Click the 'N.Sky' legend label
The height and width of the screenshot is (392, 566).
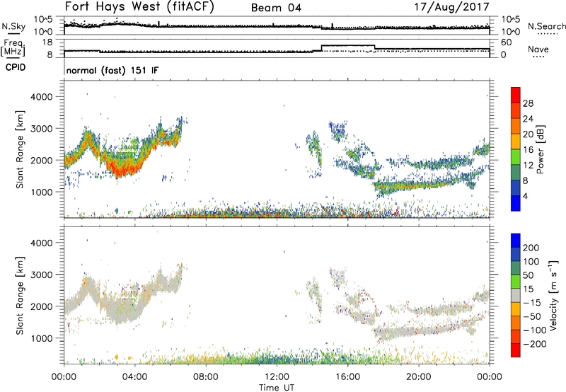(x=13, y=26)
